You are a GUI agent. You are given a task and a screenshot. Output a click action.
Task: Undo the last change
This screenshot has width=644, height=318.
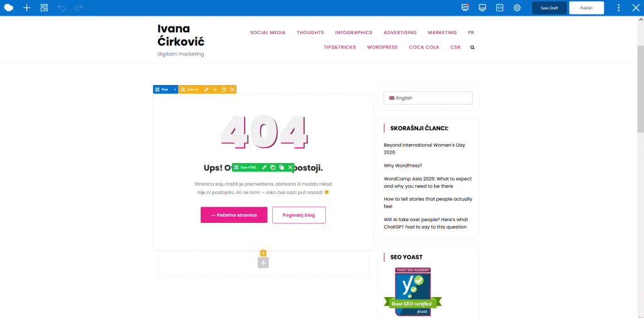(62, 8)
